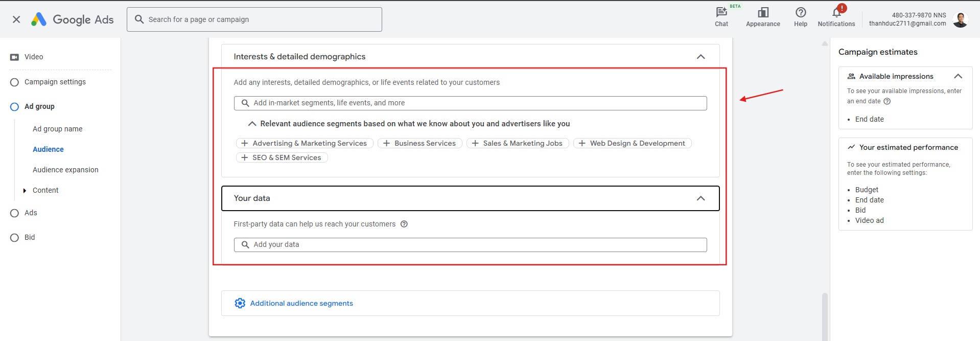Open the Chat beta icon
Screen dimensions: 980x341
[x=721, y=13]
